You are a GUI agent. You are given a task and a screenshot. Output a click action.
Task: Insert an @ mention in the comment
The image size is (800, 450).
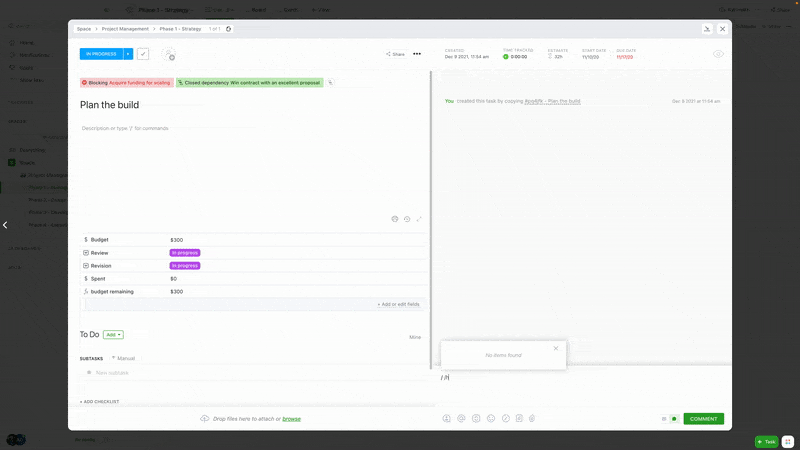coord(461,418)
